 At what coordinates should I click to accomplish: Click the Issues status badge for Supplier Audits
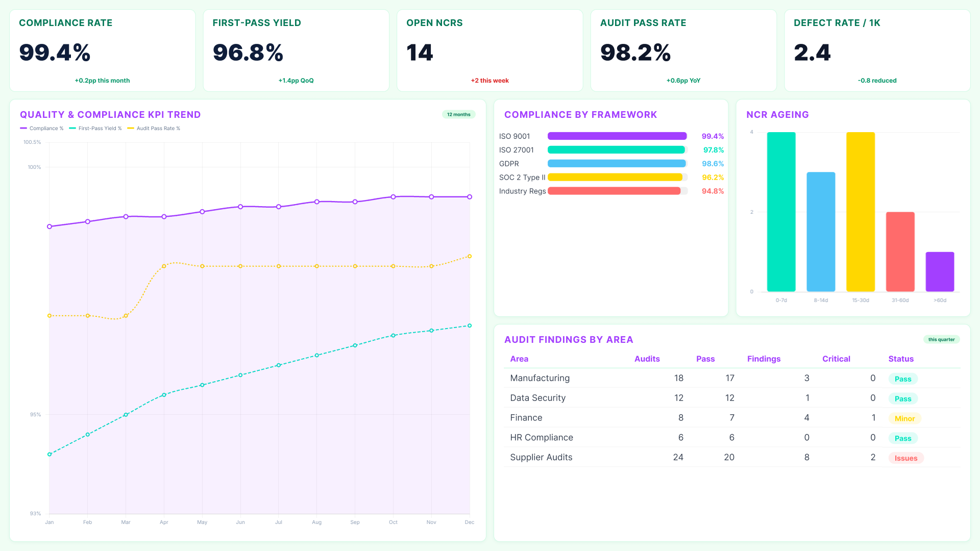click(x=905, y=458)
